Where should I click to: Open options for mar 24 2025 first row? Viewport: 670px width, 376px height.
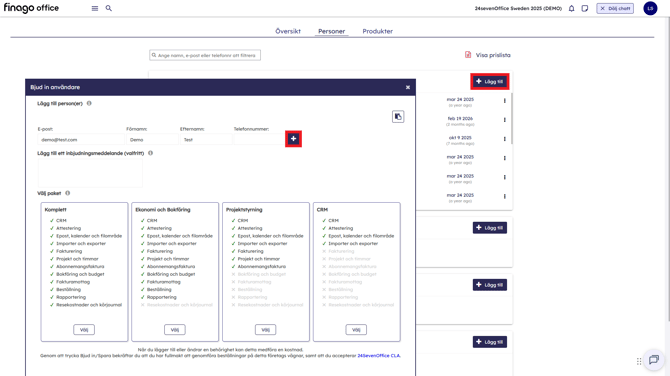pos(505,101)
